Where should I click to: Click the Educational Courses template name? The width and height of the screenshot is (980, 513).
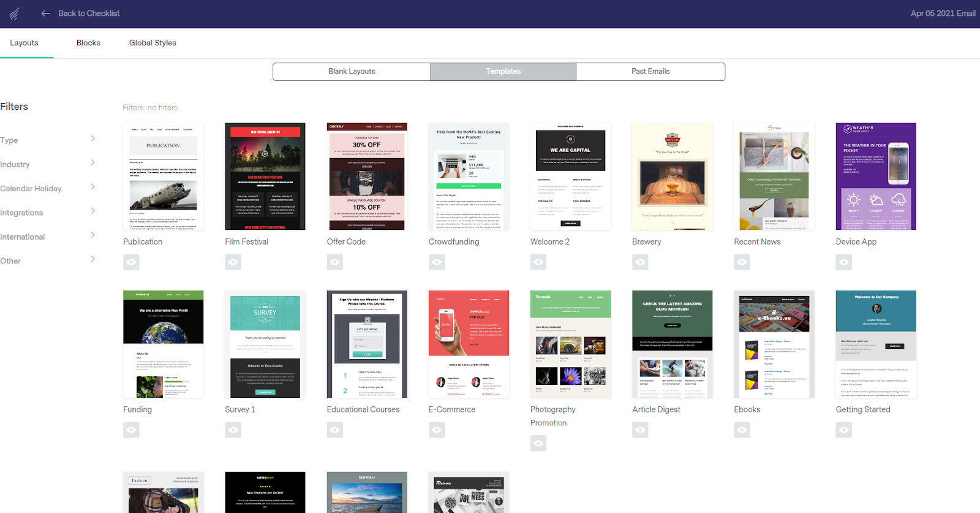(363, 409)
